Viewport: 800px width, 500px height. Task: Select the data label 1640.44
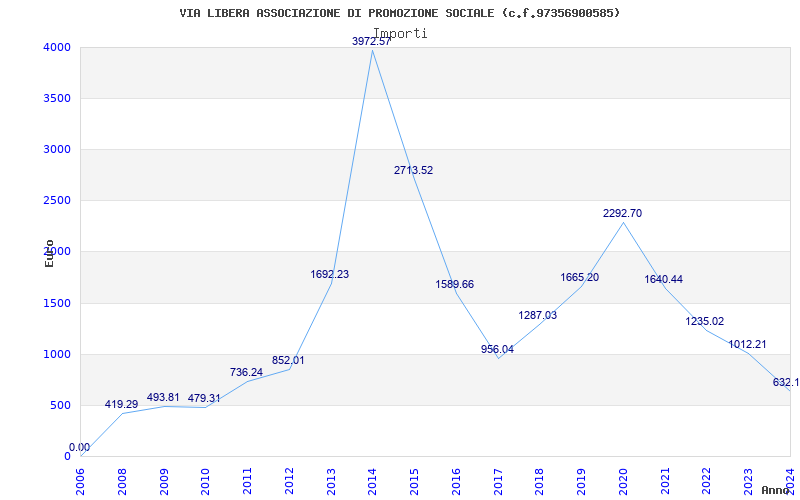coord(663,280)
